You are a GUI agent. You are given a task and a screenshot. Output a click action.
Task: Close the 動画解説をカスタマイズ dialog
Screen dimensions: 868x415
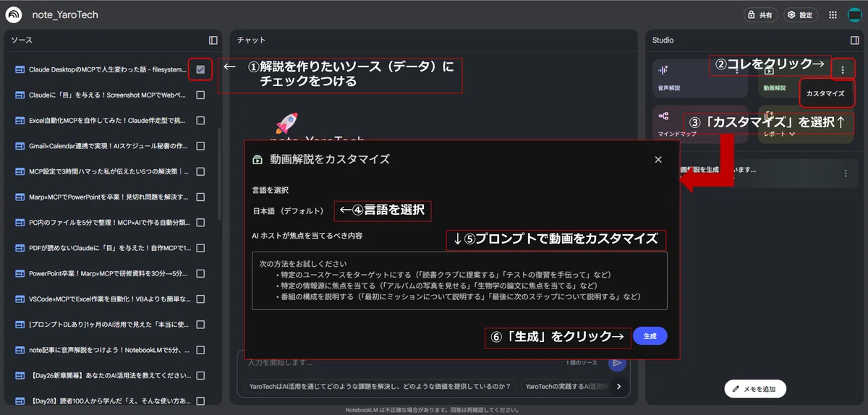coord(658,160)
